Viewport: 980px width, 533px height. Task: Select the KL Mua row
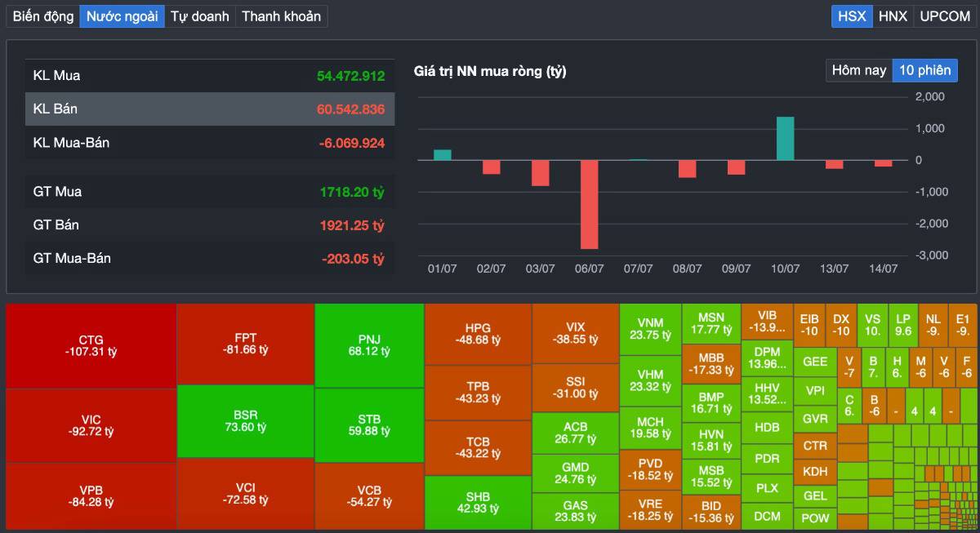pyautogui.click(x=210, y=76)
